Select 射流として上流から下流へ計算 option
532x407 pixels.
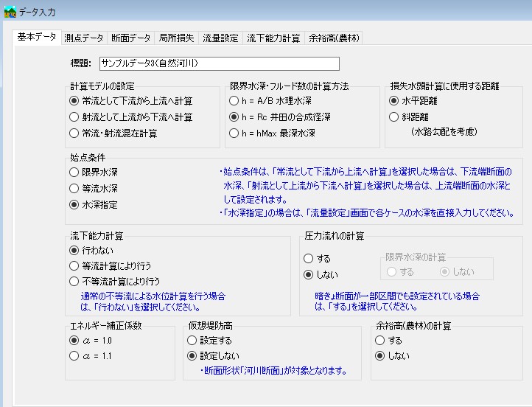click(x=130, y=117)
